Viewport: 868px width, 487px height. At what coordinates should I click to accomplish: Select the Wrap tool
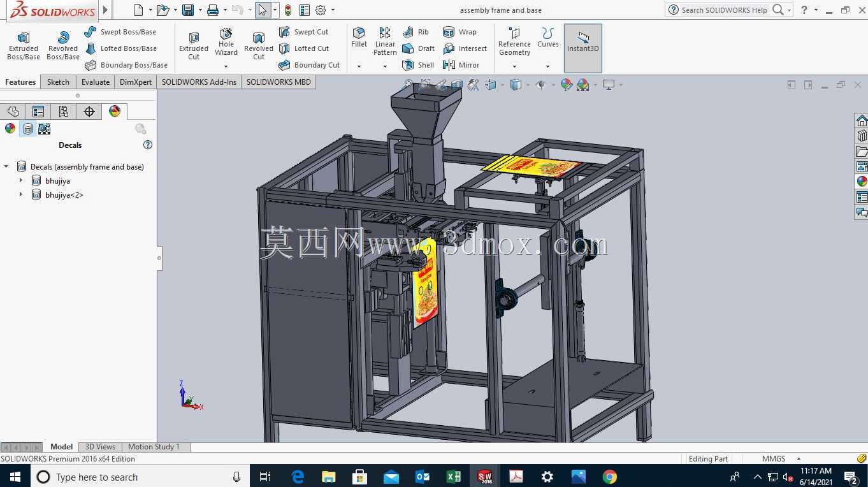[459, 32]
